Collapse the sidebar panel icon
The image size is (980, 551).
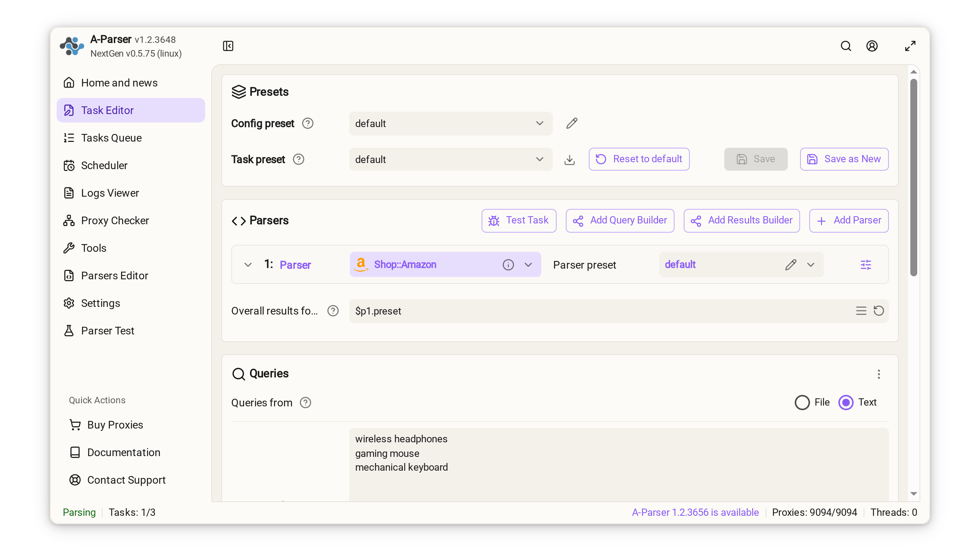tap(228, 46)
